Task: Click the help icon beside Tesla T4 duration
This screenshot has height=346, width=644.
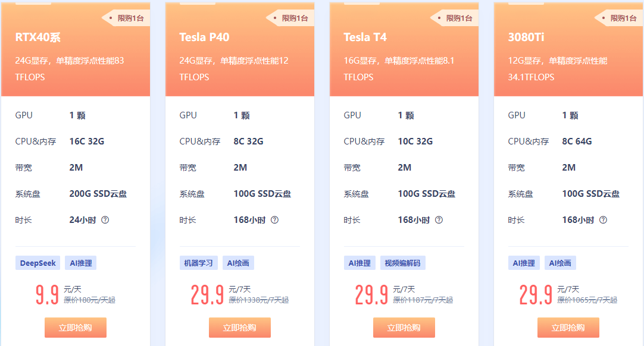Action: [439, 220]
